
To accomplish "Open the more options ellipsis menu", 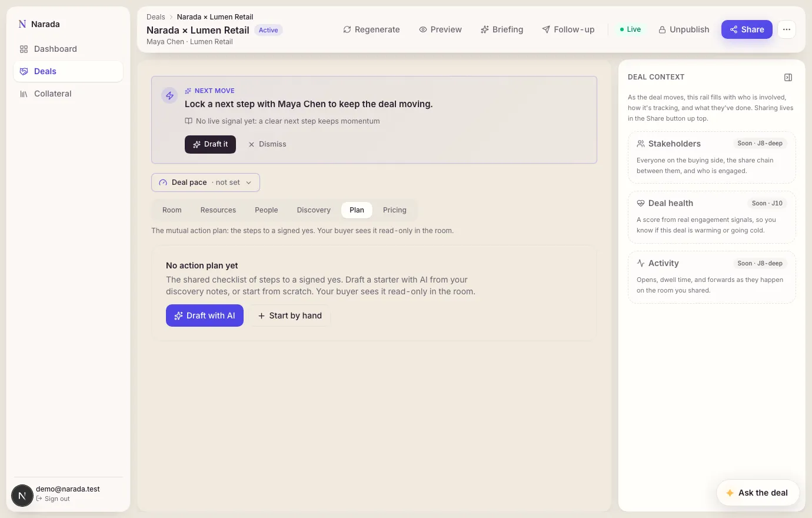I will 787,29.
